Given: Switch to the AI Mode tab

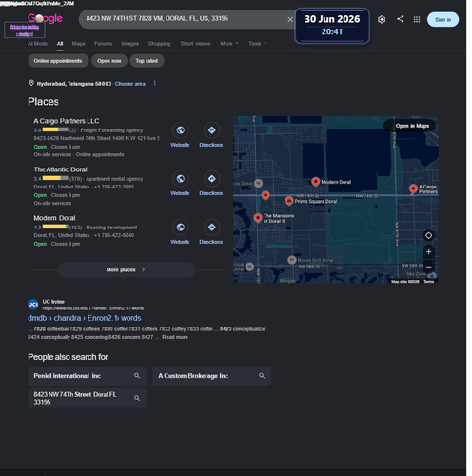Looking at the screenshot, I should tap(37, 44).
